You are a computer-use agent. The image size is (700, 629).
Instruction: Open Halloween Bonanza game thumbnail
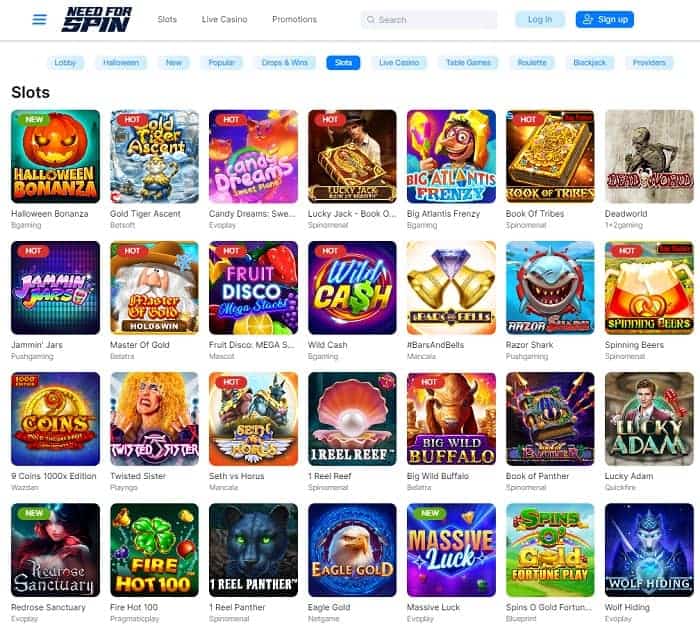[x=55, y=156]
